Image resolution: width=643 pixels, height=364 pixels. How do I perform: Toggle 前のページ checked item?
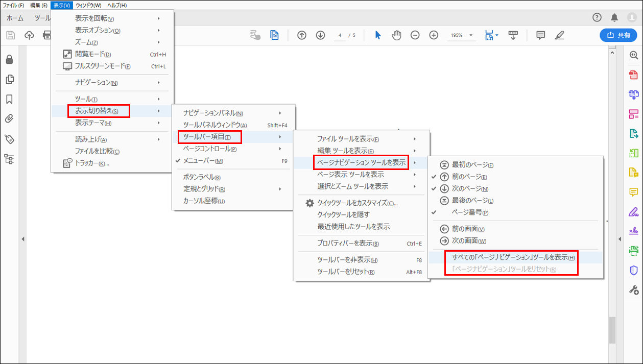[515, 177]
